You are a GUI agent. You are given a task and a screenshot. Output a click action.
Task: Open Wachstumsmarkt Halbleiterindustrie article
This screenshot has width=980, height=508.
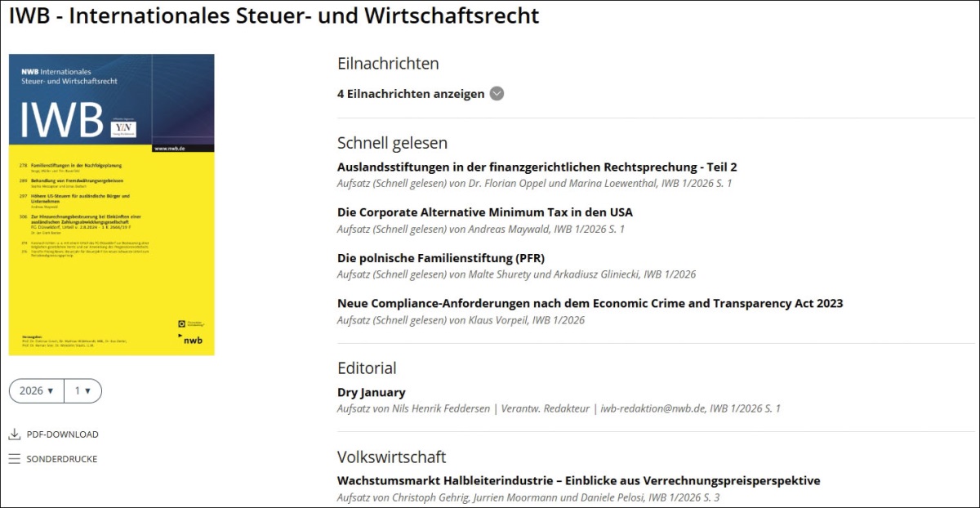pos(578,480)
